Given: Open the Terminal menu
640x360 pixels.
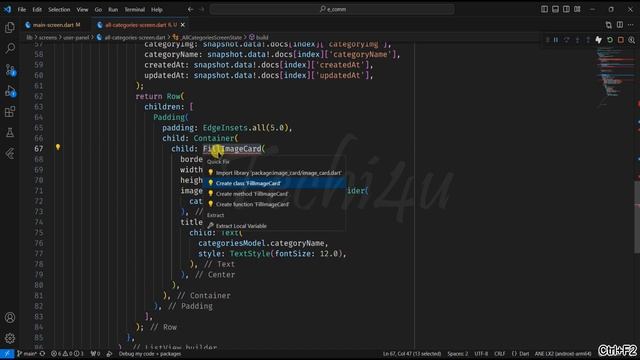Looking at the screenshot, I should (134, 9).
